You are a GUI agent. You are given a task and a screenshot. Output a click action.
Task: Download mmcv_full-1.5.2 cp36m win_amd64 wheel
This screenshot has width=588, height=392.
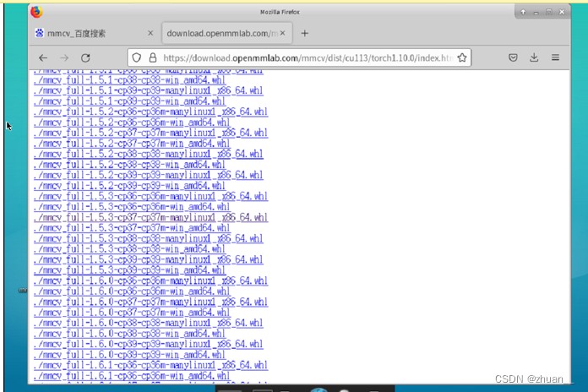coord(132,122)
